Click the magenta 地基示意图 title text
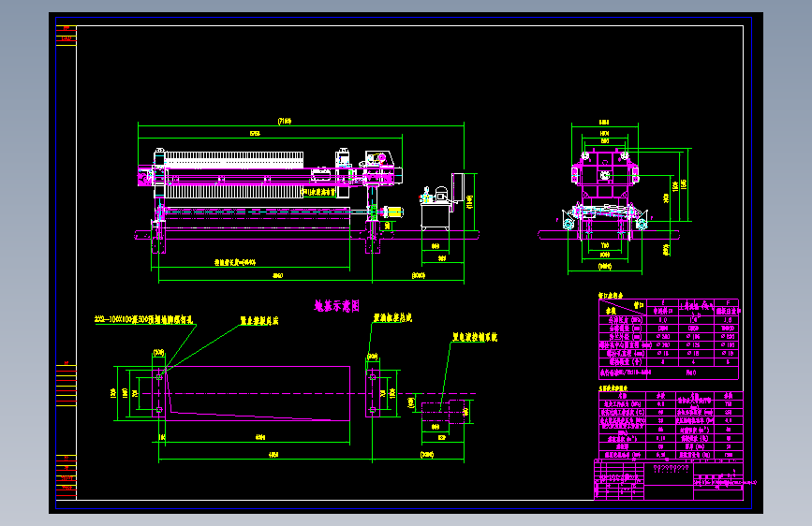 (336, 306)
